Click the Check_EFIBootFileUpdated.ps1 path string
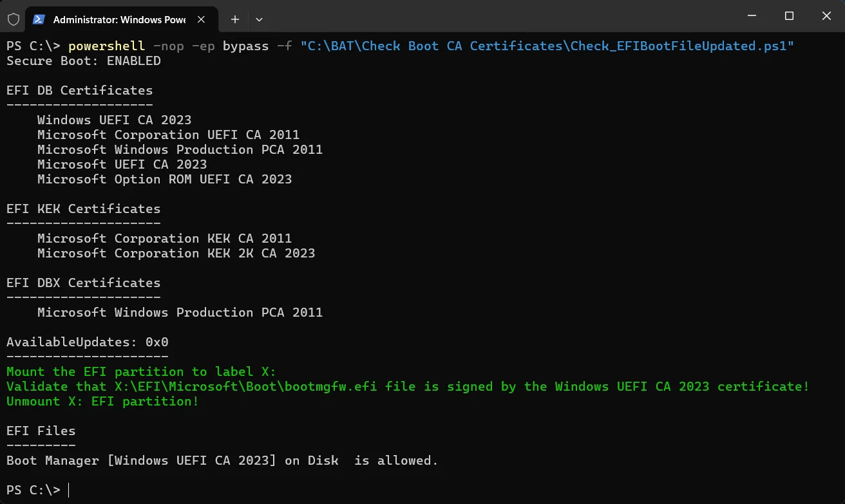845x504 pixels. (547, 46)
